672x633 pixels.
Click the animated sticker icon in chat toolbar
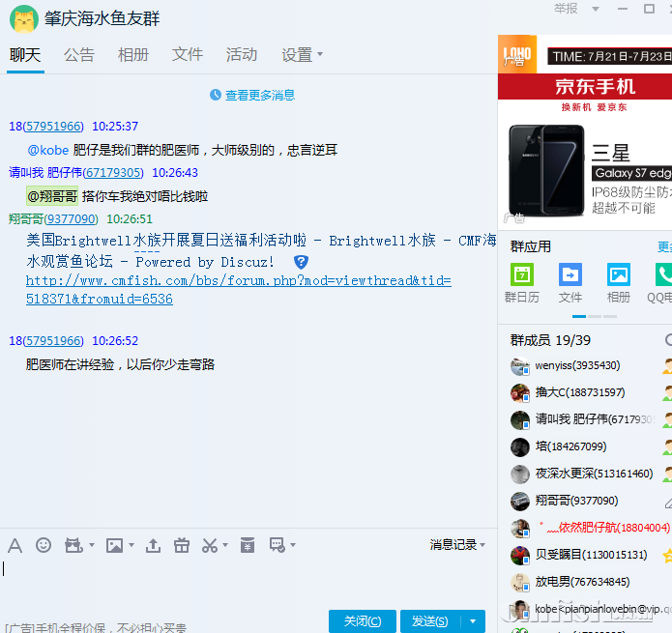point(73,545)
